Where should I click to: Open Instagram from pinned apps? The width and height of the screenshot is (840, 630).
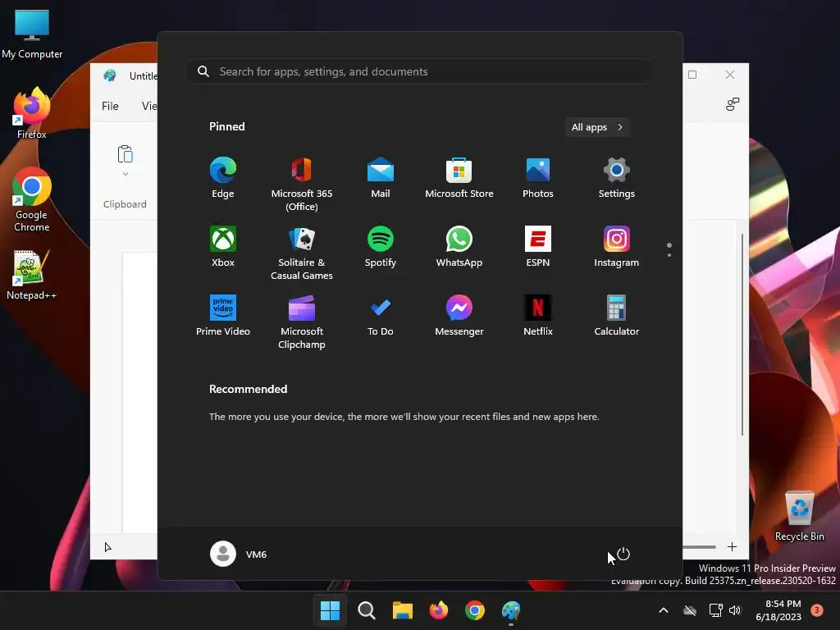[x=617, y=247]
